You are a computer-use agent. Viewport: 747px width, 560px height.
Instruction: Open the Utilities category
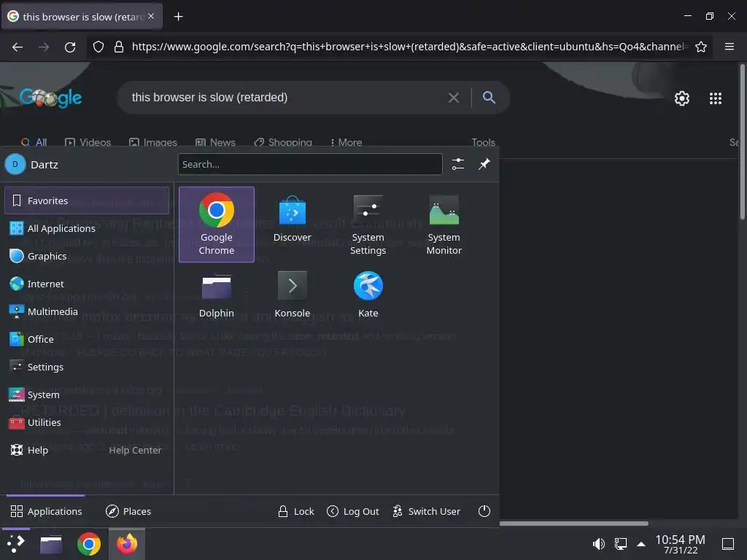tap(87, 422)
